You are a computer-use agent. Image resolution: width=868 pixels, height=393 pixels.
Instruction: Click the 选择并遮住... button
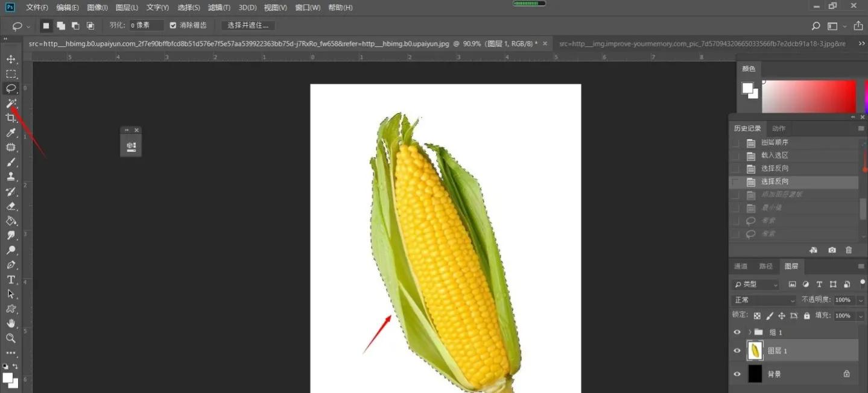click(x=249, y=25)
